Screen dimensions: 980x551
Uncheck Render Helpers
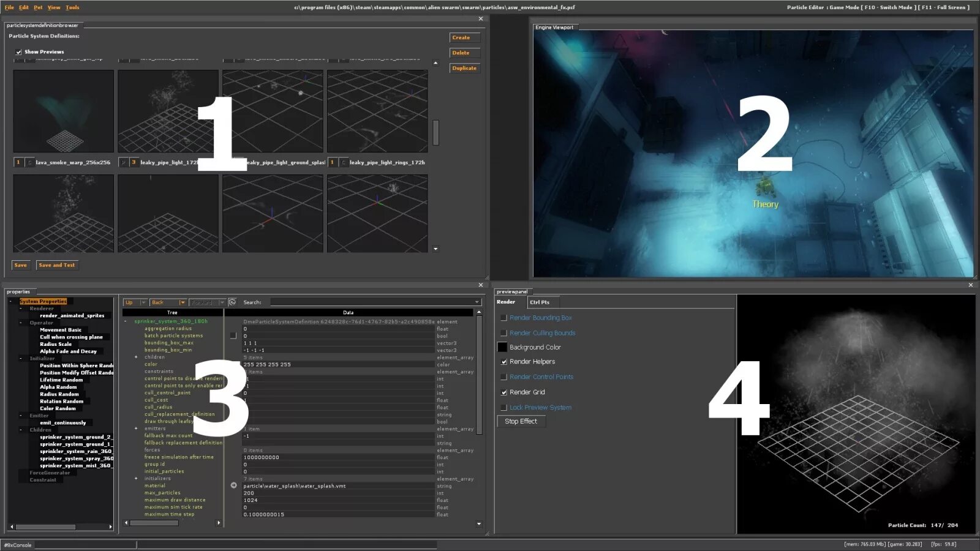click(503, 362)
